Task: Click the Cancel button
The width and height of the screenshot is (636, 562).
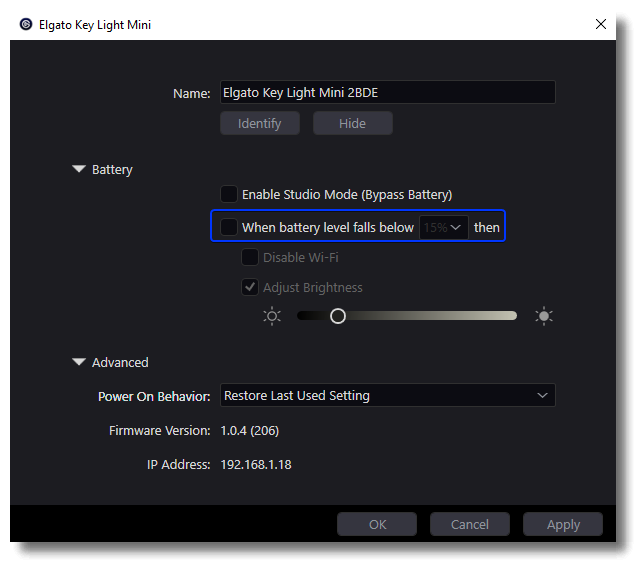Action: 470,524
